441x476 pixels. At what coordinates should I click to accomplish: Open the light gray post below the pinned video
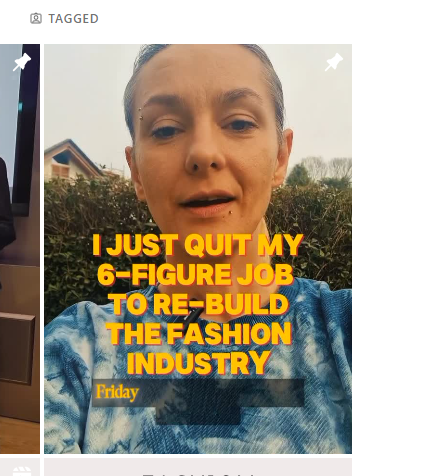tap(198, 467)
